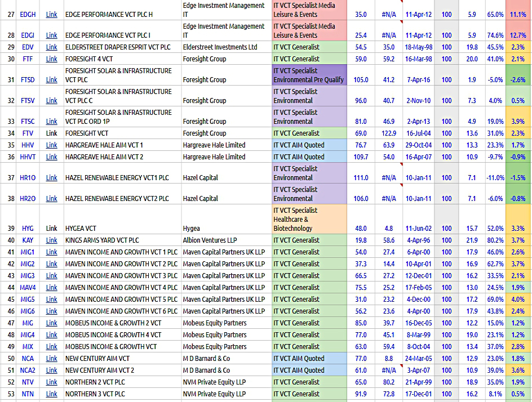Click the 4.0% cell in MIG5 row
532x402 pixels.
coord(518,300)
